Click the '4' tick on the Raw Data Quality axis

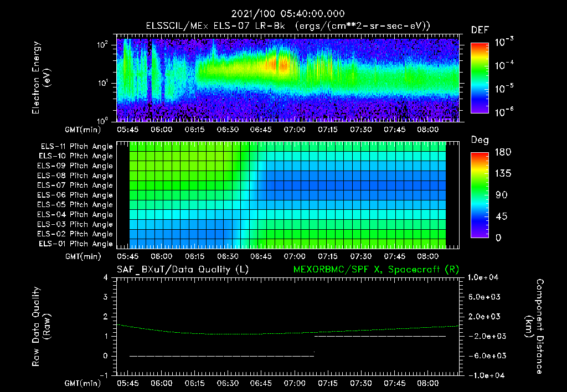(105, 277)
